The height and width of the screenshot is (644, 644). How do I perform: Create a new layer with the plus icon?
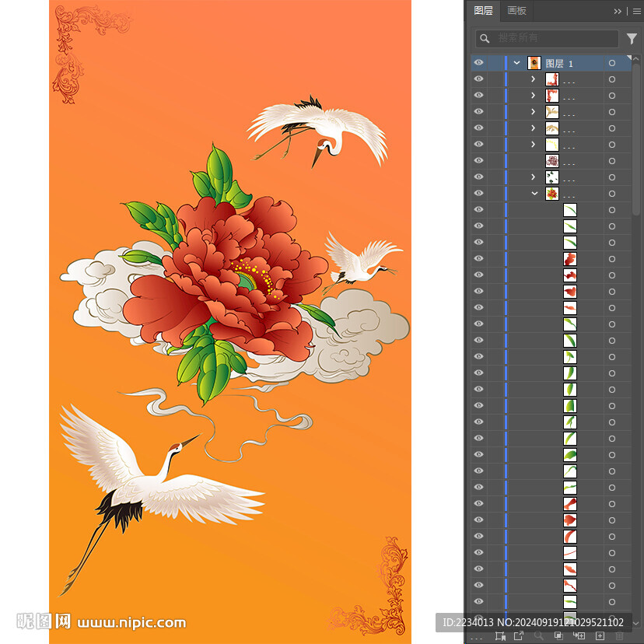pyautogui.click(x=600, y=636)
